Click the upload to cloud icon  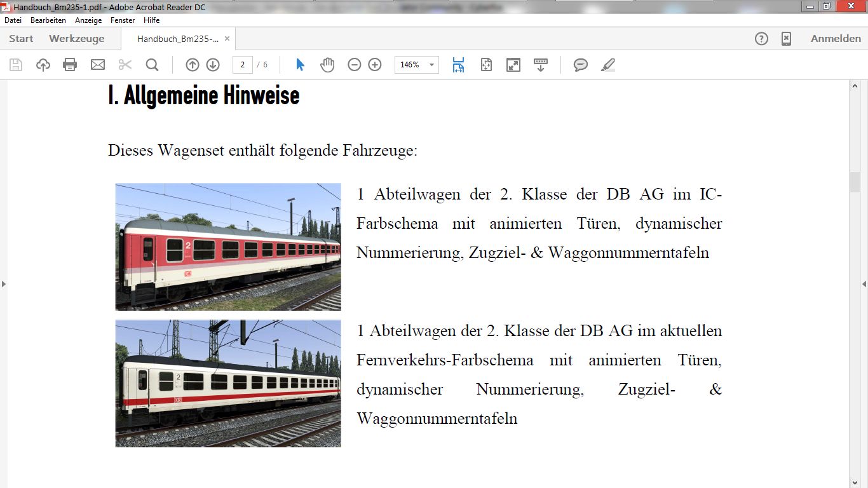click(43, 65)
